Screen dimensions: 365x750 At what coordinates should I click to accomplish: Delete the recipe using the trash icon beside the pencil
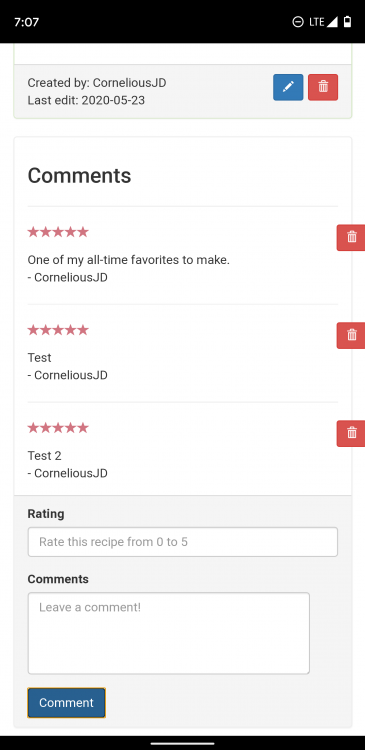(x=323, y=87)
